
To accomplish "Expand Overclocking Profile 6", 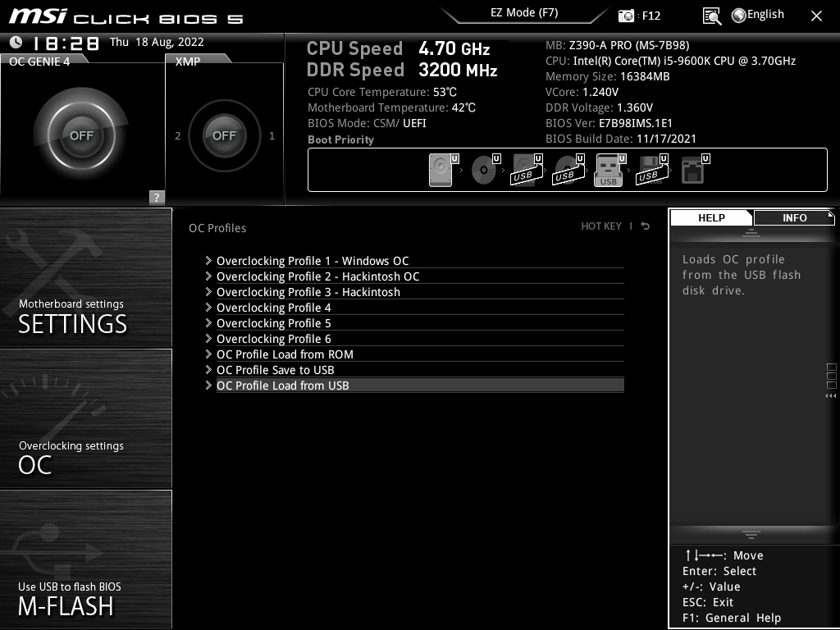I will tap(414, 339).
